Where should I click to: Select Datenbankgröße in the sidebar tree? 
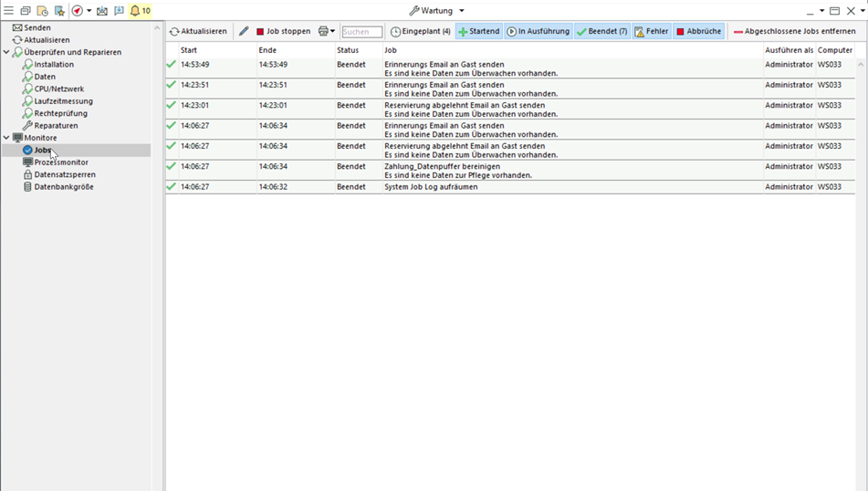pos(64,187)
